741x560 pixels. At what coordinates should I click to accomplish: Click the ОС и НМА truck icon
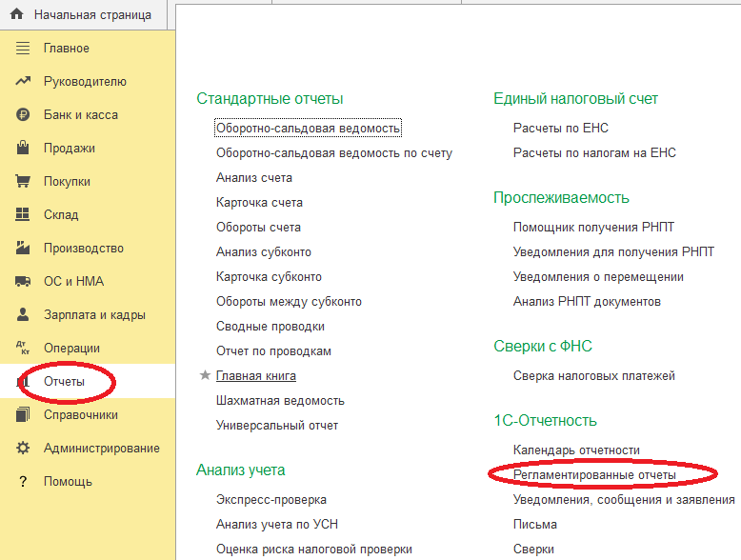point(23,282)
